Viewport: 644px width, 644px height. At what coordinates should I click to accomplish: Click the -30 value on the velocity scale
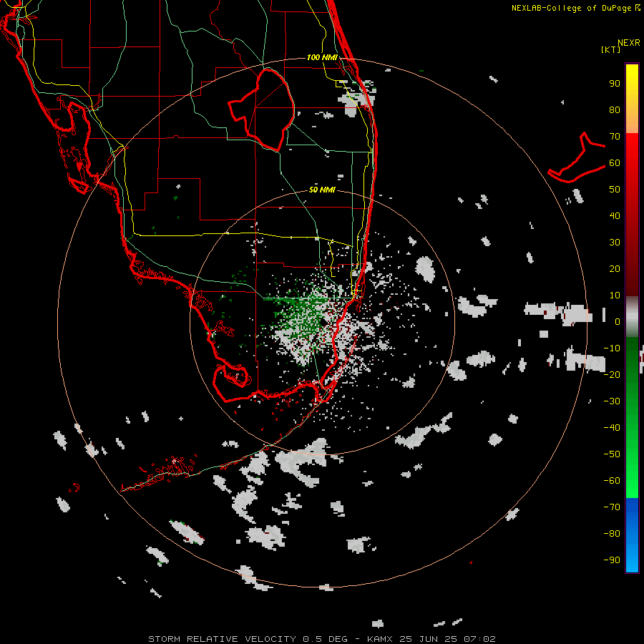pyautogui.click(x=612, y=401)
